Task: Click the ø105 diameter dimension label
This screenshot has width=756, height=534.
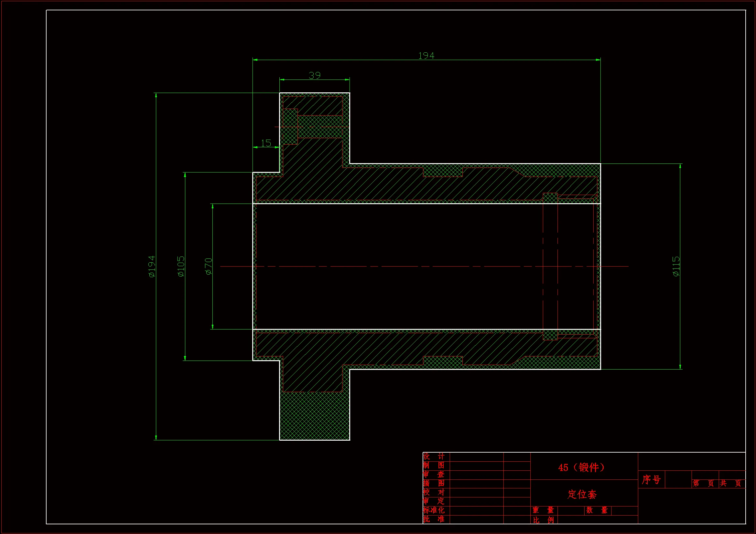Action: (x=181, y=266)
